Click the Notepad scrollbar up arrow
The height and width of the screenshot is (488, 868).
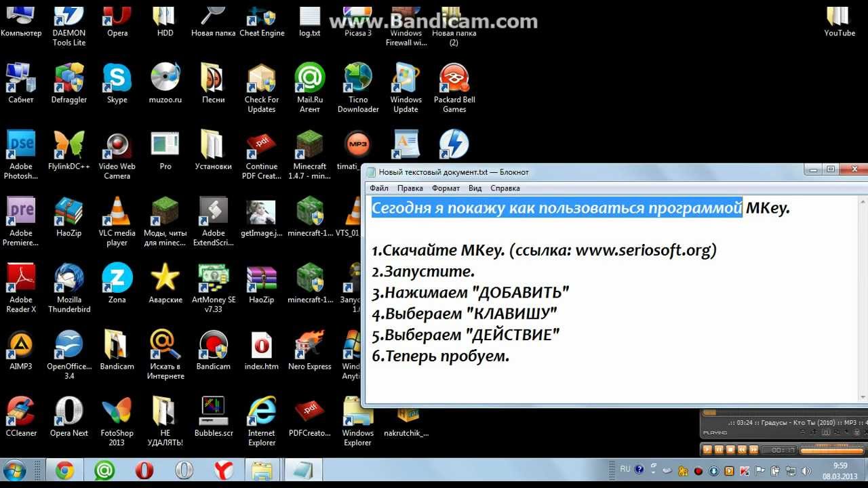863,202
